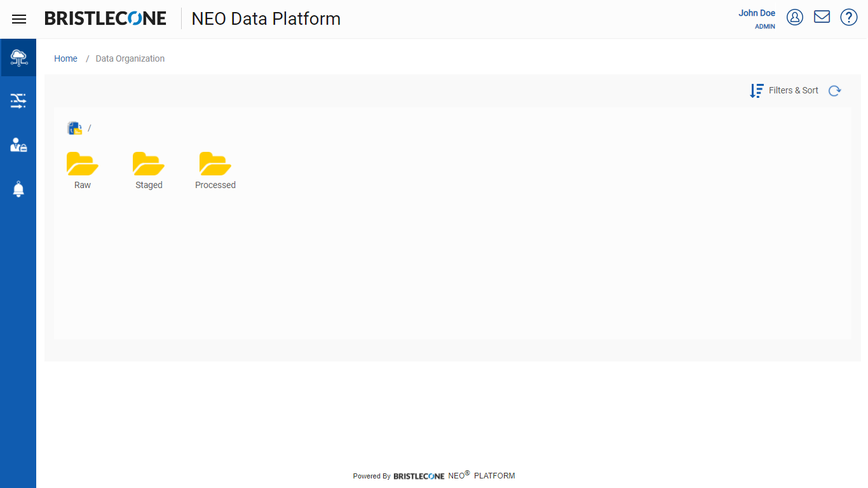The height and width of the screenshot is (488, 868).
Task: Click the Raw folder label
Action: 83,185
